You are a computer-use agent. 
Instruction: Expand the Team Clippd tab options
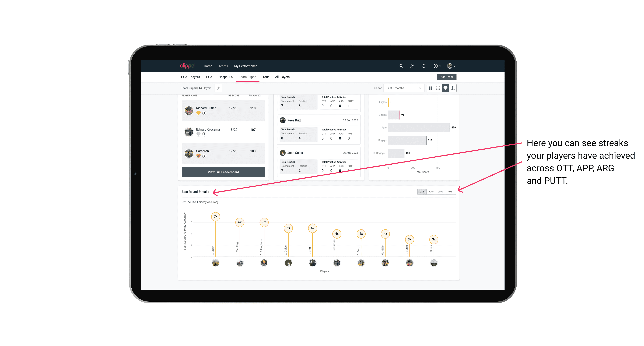[247, 77]
